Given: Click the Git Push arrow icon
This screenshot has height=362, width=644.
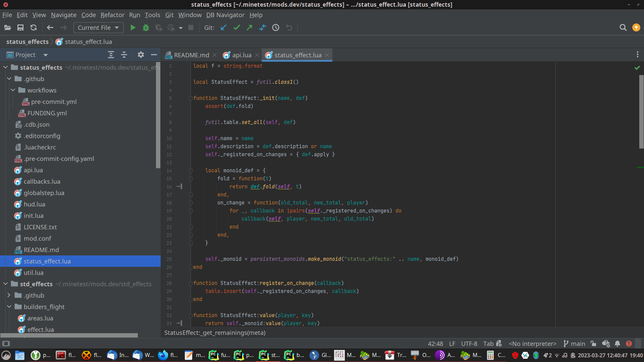Looking at the screenshot, I should [x=249, y=28].
